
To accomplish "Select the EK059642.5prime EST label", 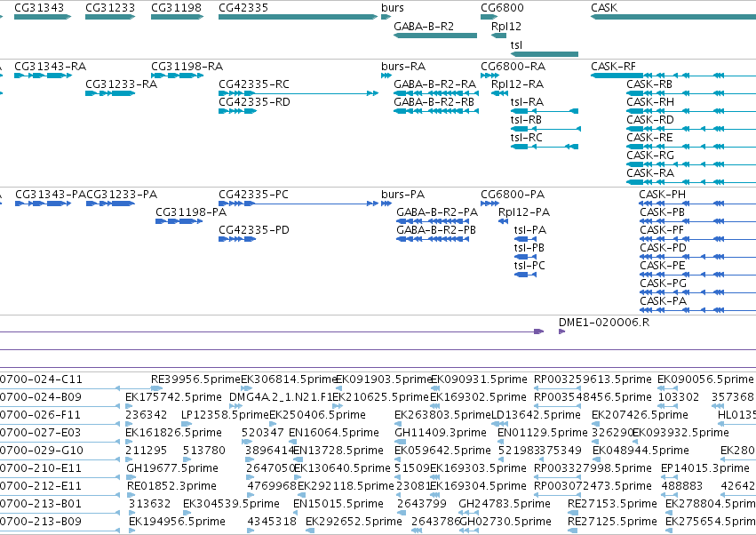I will (x=442, y=451).
